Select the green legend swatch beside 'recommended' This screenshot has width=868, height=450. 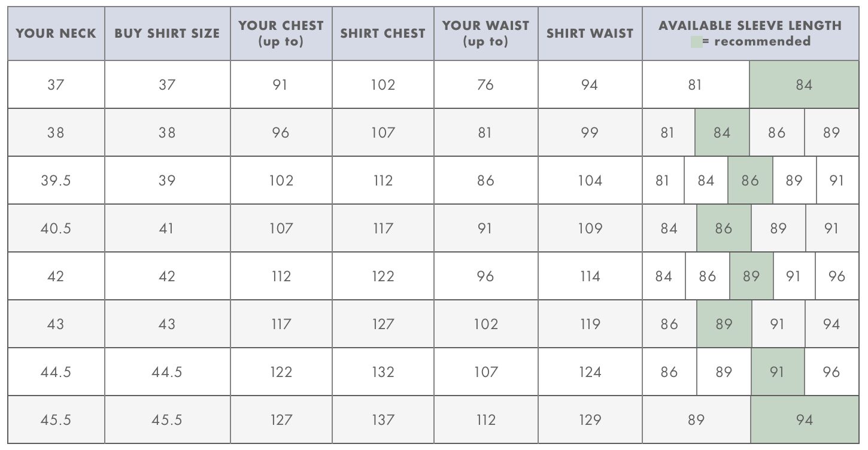point(696,42)
